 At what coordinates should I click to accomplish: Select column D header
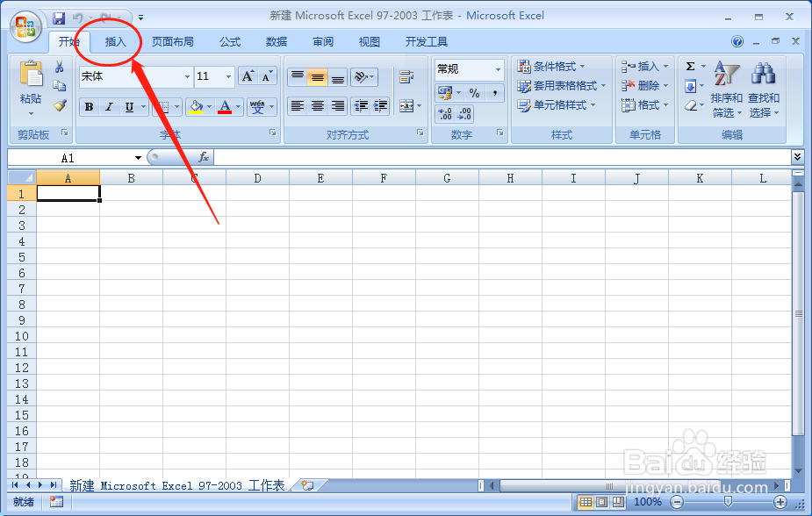(257, 178)
